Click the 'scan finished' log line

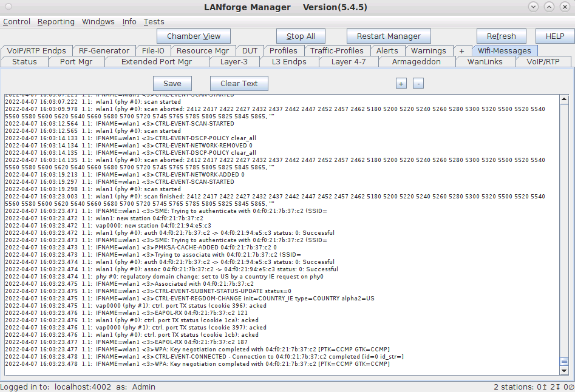click(x=275, y=200)
